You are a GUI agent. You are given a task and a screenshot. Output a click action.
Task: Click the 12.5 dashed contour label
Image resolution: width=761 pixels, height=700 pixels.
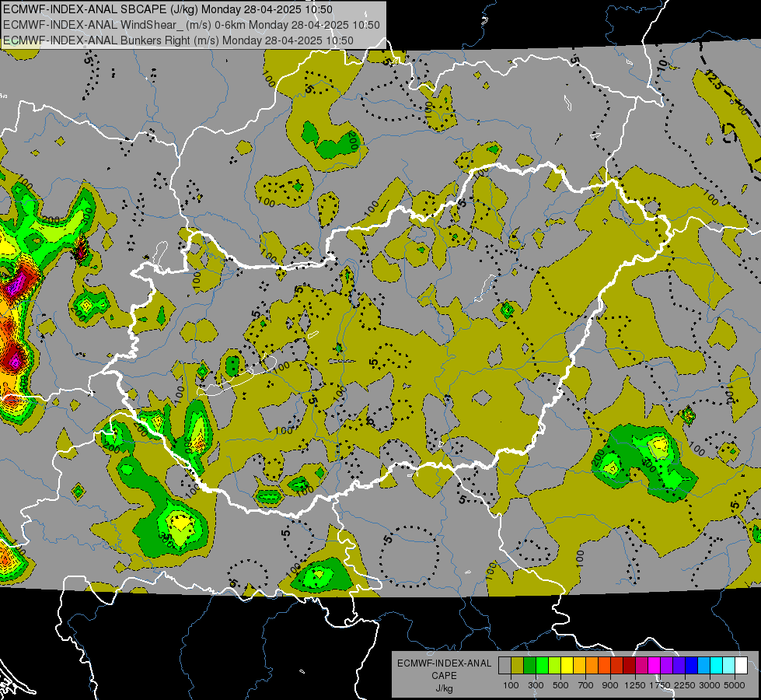click(714, 81)
